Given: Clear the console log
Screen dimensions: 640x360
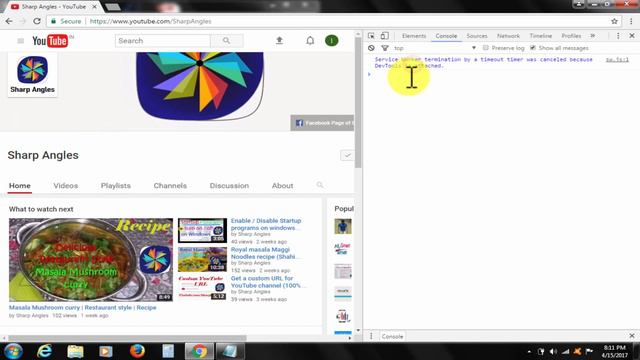Looking at the screenshot, I should pos(371,48).
